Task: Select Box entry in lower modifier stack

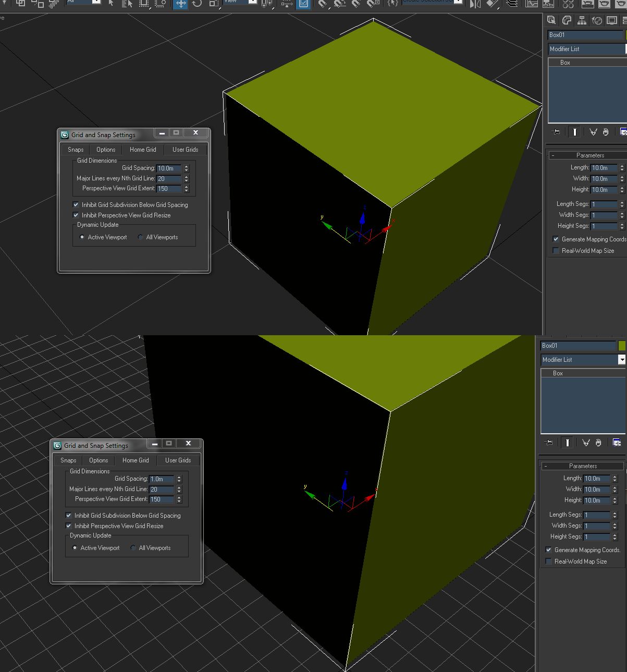Action: pyautogui.click(x=558, y=373)
